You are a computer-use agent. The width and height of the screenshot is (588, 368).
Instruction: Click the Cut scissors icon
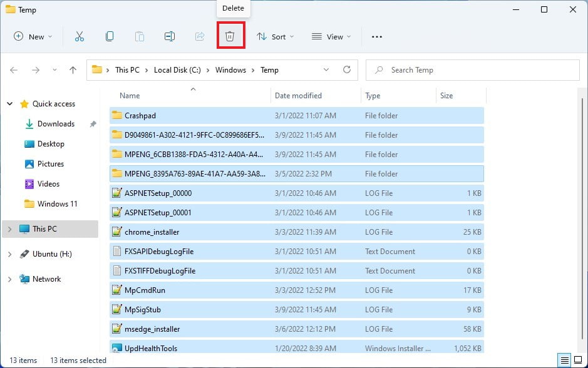80,37
